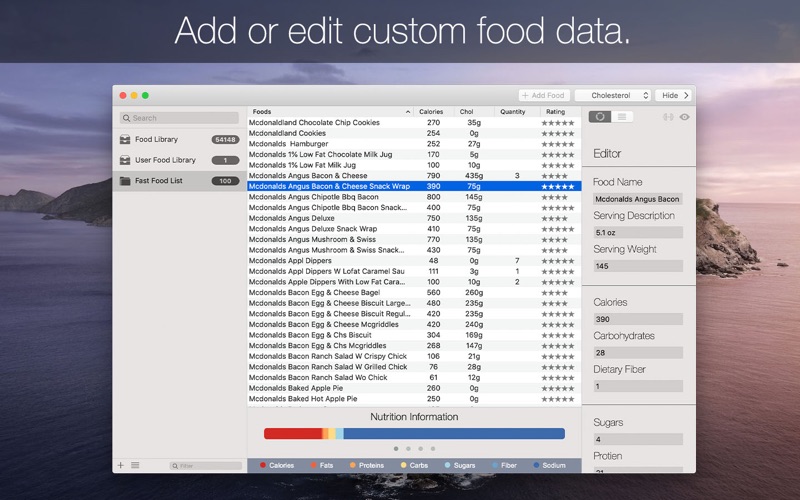Open list options menu icon at sidebar bottom
Screen dimensions: 800x500
click(135, 465)
